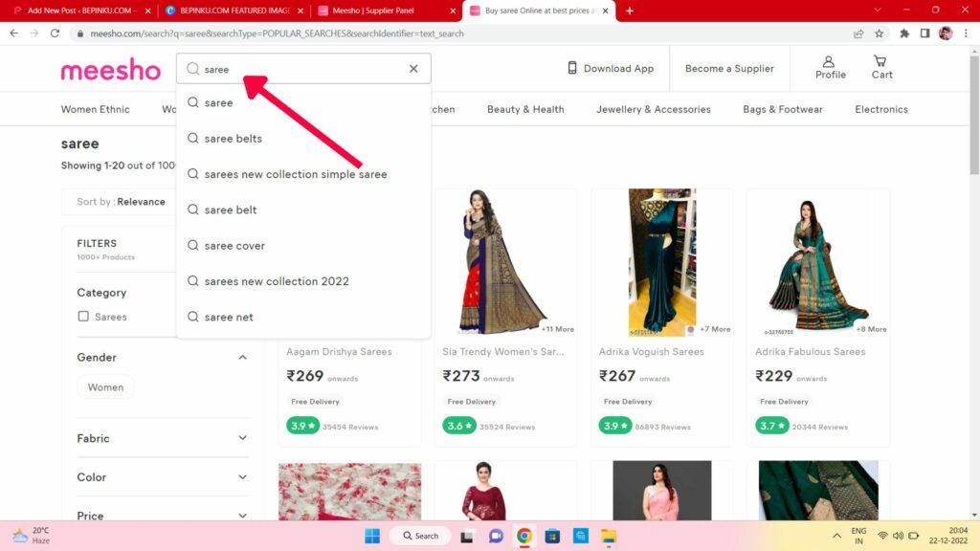Go back with the browser back arrow
Image resolution: width=980 pixels, height=551 pixels.
coord(13,33)
